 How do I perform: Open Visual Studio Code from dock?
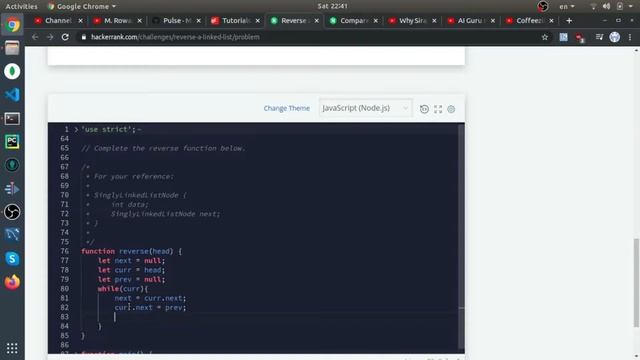(12, 95)
